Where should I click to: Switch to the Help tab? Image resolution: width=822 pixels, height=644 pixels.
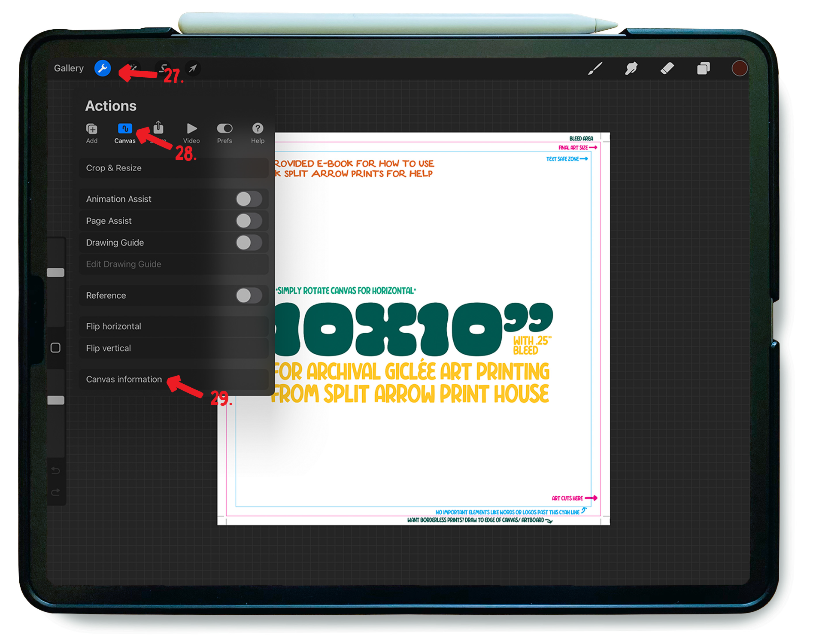[x=258, y=133]
